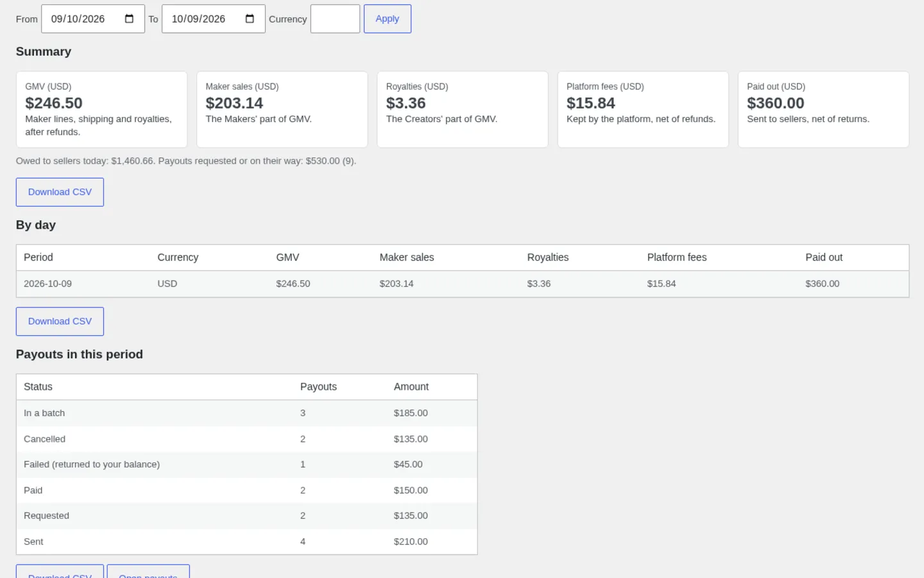Select the $185.00 amount for In a batch
Image resolution: width=924 pixels, height=578 pixels.
[x=411, y=413]
